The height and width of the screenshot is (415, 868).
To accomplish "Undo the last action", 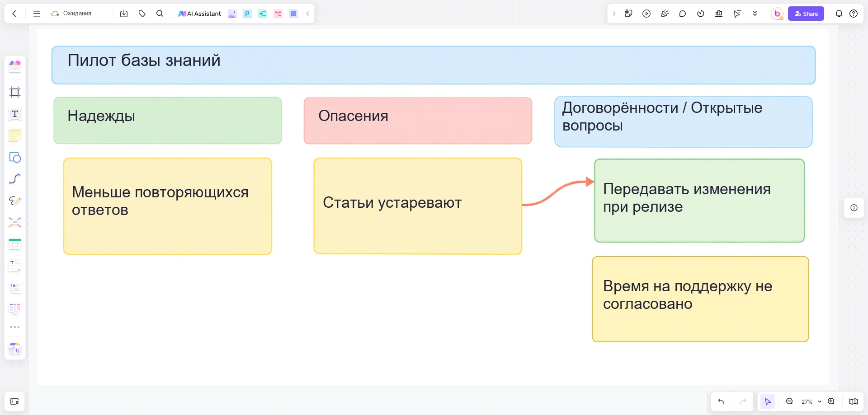I will 721,401.
